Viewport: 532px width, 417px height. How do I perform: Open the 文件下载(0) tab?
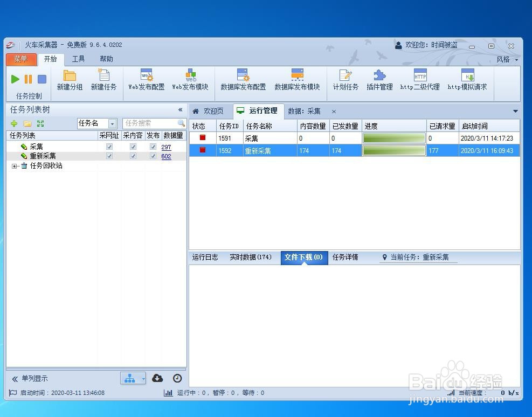304,258
